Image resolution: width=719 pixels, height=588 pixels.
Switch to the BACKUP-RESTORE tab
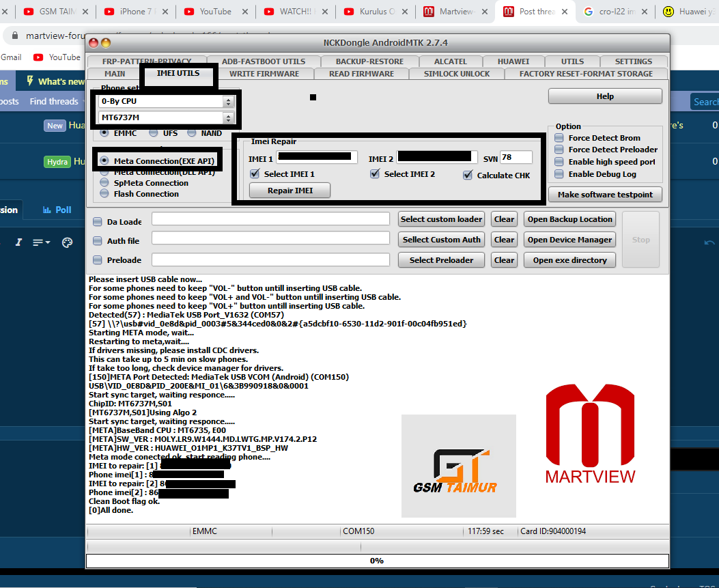[369, 61]
